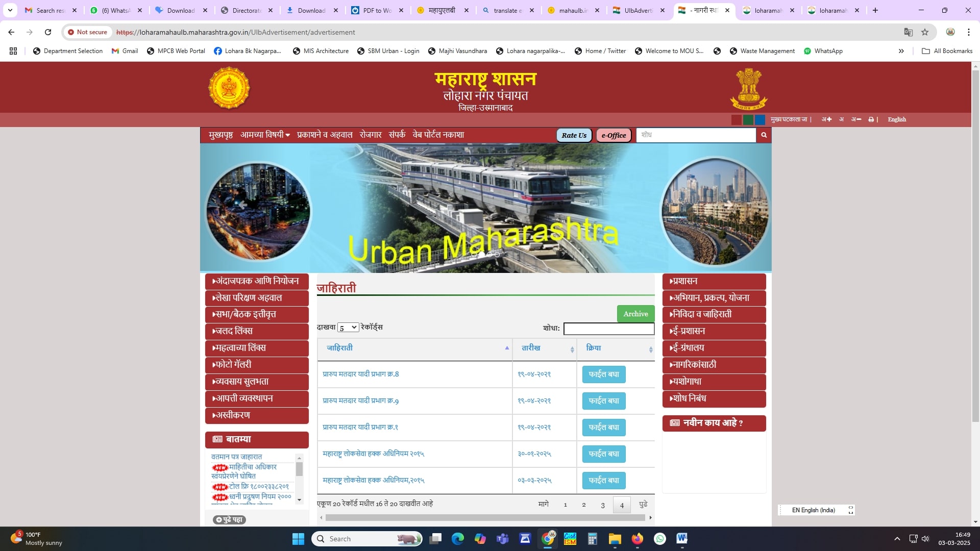Open प्रकाशने व अहवाल menu item
Screen dimensions: 980x551
[x=325, y=135]
